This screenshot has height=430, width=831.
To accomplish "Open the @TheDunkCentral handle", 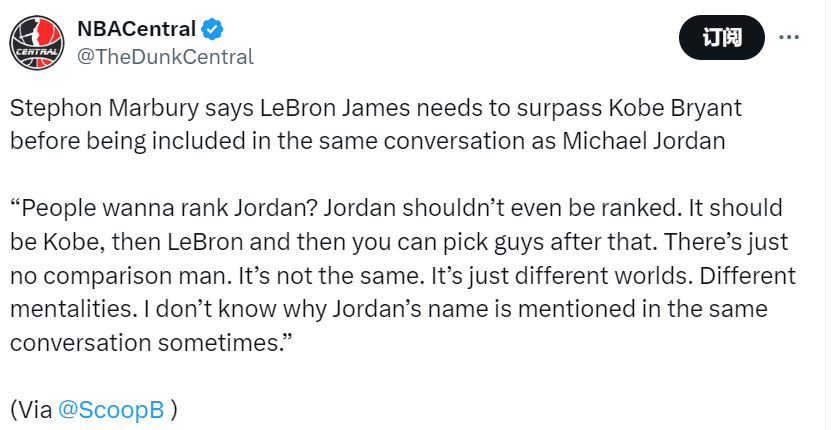I will click(165, 57).
